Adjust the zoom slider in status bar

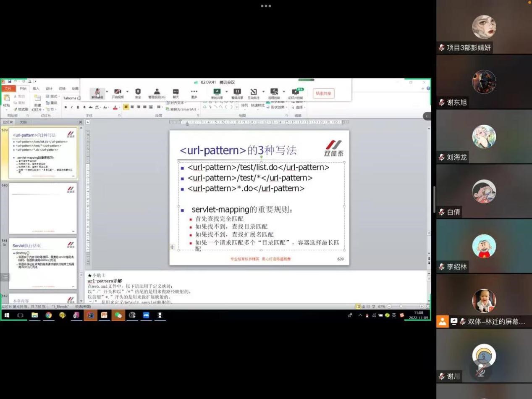click(401, 307)
